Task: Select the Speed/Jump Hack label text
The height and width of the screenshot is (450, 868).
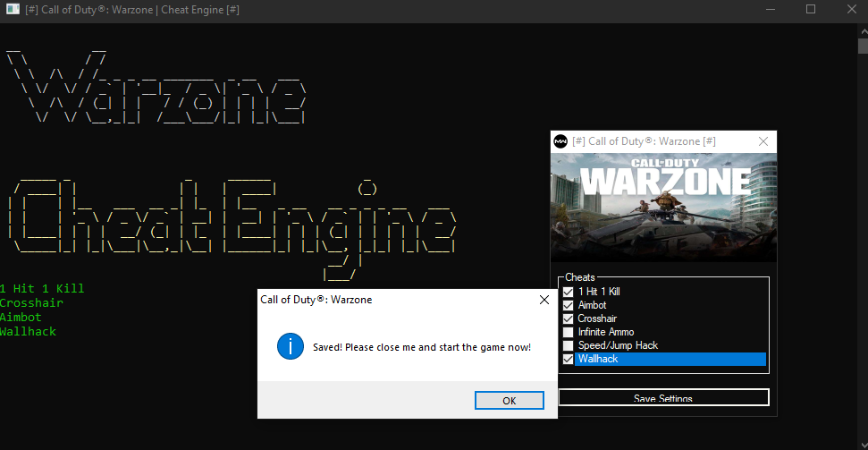Action: coord(618,345)
